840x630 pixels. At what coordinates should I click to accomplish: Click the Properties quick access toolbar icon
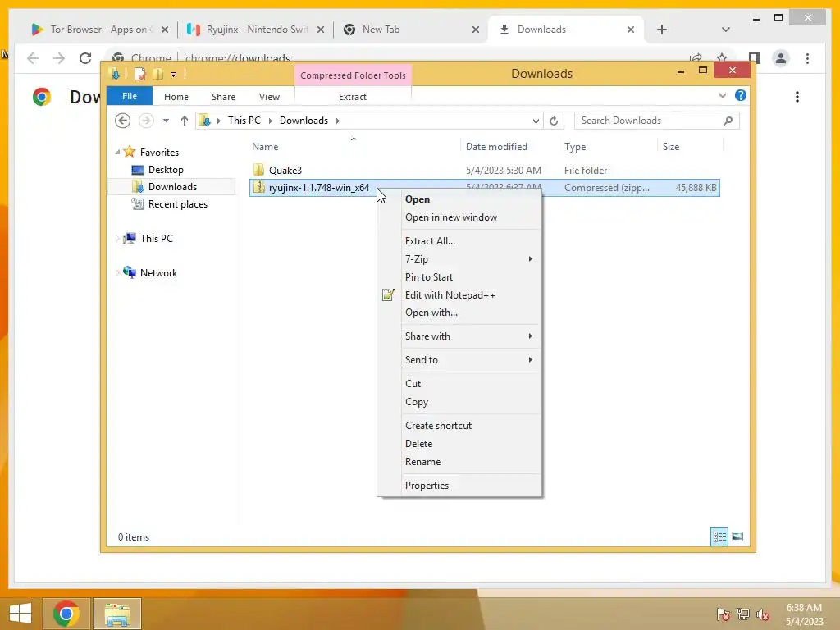pos(139,74)
